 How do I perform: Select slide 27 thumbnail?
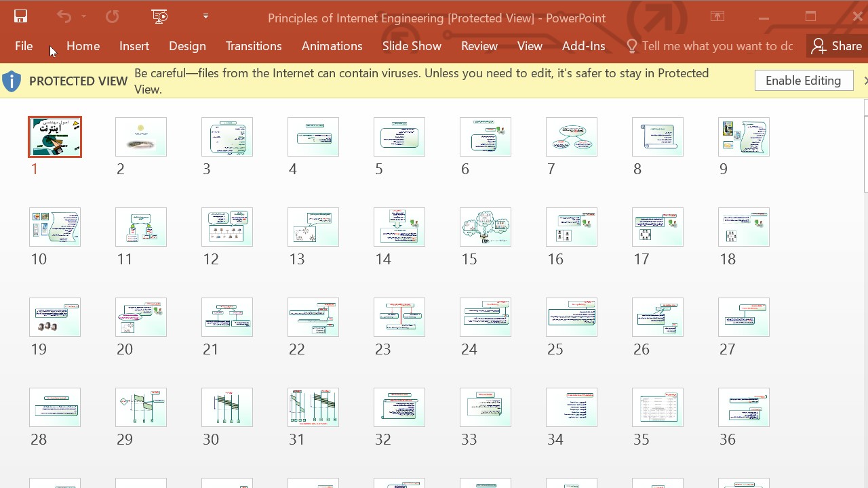click(744, 317)
